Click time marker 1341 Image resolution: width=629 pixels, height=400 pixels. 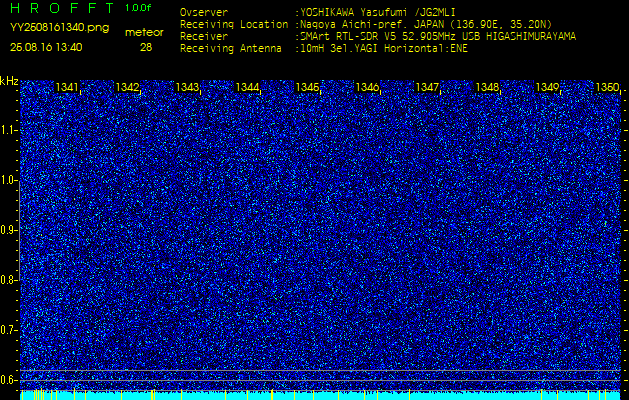click(x=67, y=87)
